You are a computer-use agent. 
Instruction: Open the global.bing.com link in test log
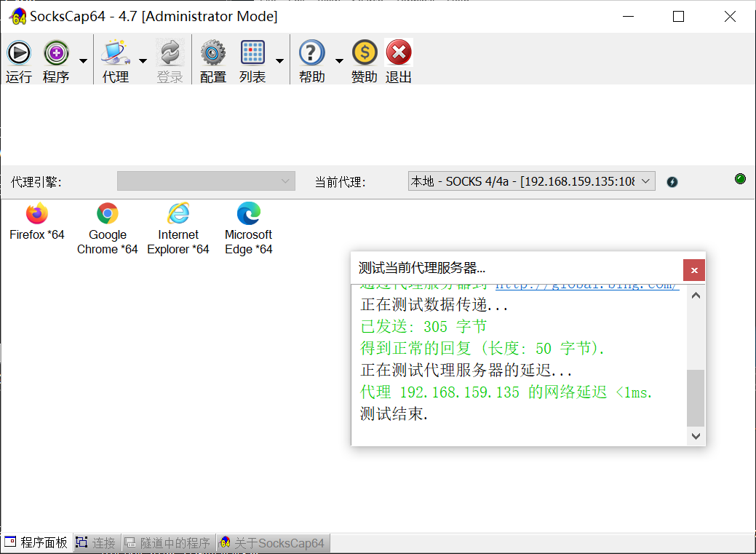coord(587,285)
